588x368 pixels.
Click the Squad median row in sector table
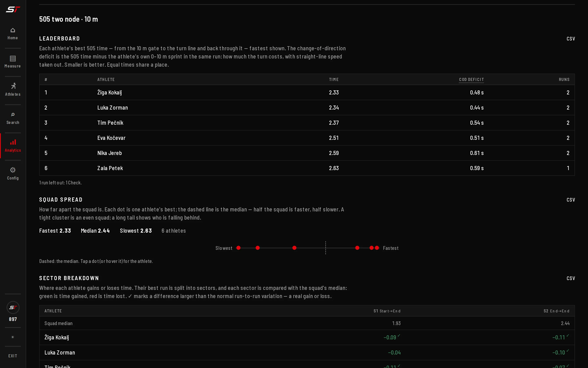pyautogui.click(x=307, y=323)
